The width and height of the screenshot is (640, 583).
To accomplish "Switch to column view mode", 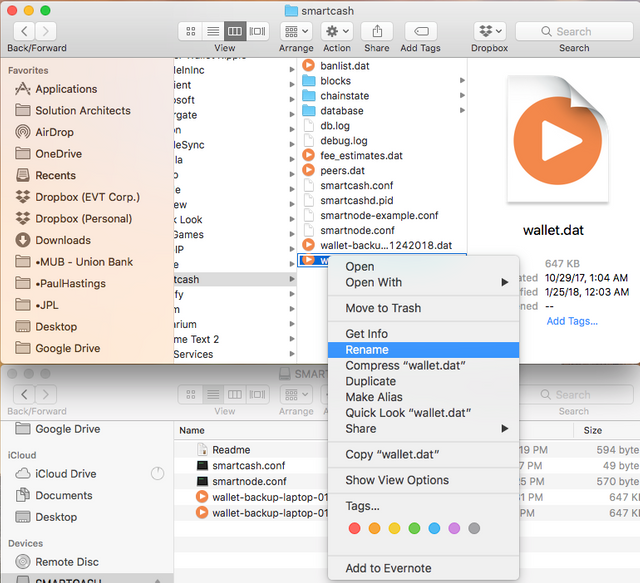I will tap(235, 32).
